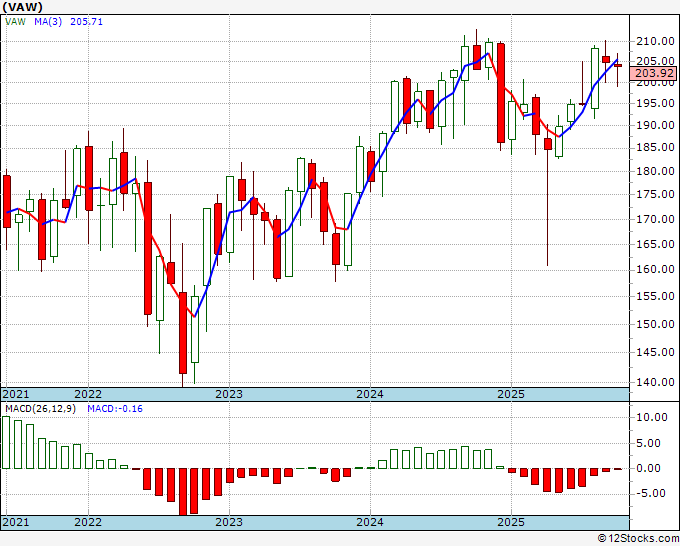This screenshot has height=546, width=680.
Task: Click 2025 on the price chart timeline
Action: [x=511, y=394]
